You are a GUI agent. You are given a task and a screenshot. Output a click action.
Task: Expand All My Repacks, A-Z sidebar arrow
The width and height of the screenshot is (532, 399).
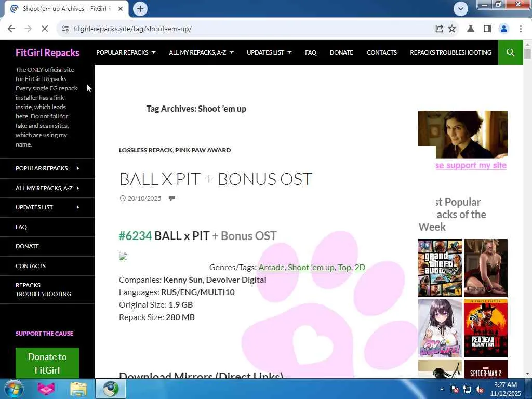pos(78,188)
